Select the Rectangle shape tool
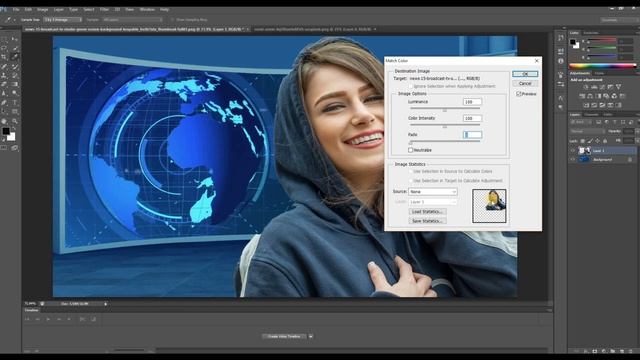This screenshot has width=640, height=360. point(15,111)
